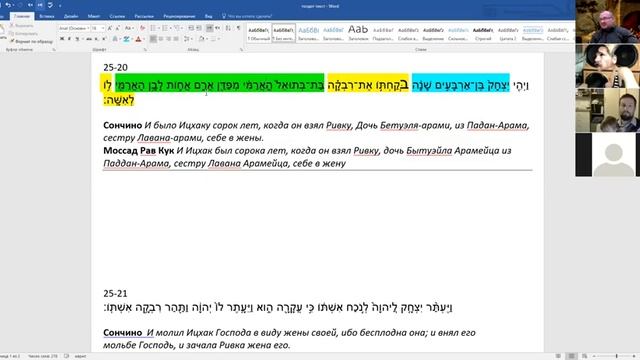Apply the Строгий style
Screen dimensions: 640x360
click(483, 33)
